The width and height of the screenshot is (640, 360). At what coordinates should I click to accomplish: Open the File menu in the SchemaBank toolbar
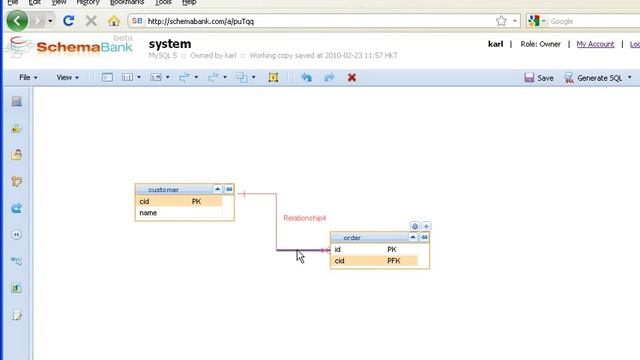tap(28, 78)
